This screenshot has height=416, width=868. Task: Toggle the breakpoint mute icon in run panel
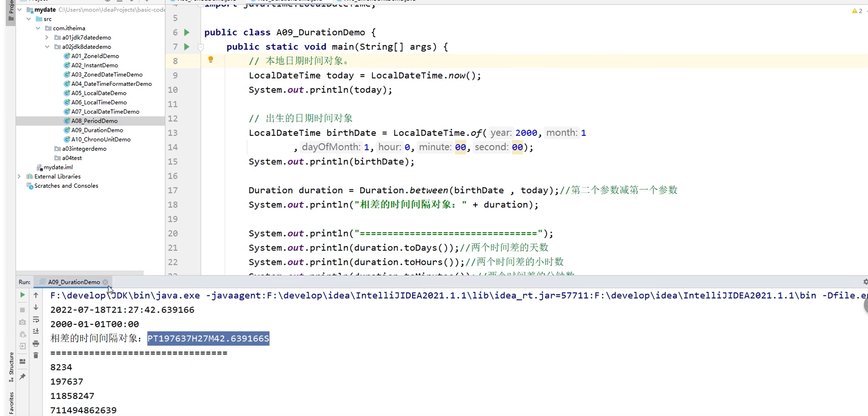coord(23,334)
